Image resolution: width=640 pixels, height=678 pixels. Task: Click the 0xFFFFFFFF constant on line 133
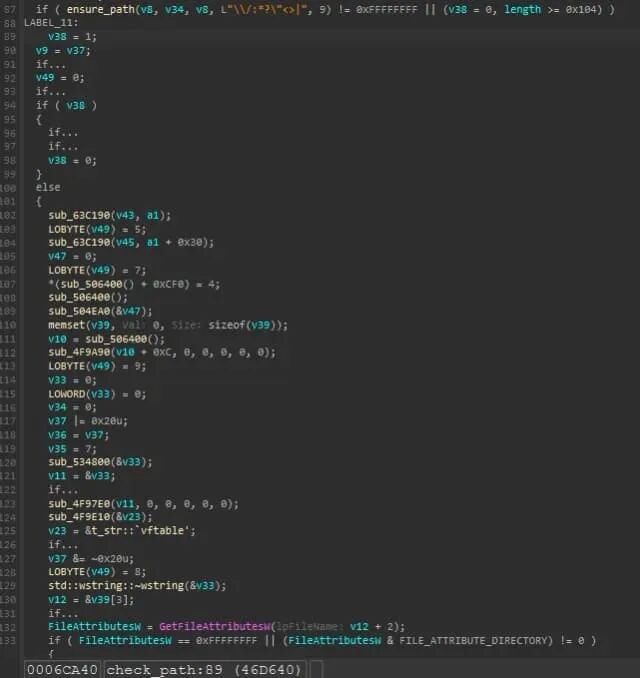click(x=226, y=640)
